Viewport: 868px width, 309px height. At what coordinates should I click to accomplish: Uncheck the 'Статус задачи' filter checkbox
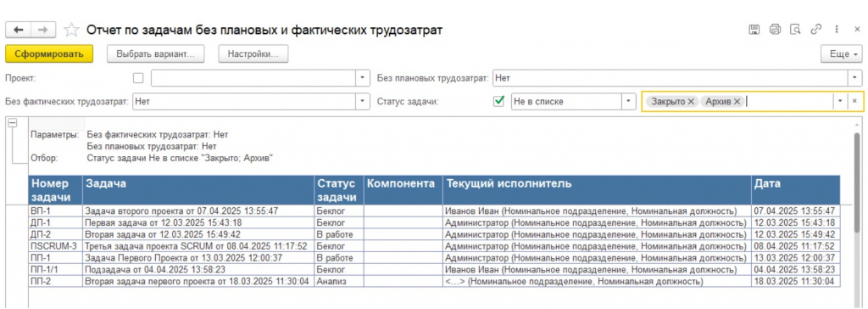pyautogui.click(x=498, y=102)
